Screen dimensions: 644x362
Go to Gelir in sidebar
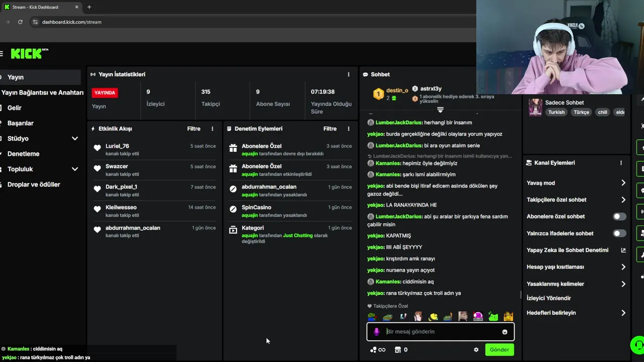[x=15, y=108]
